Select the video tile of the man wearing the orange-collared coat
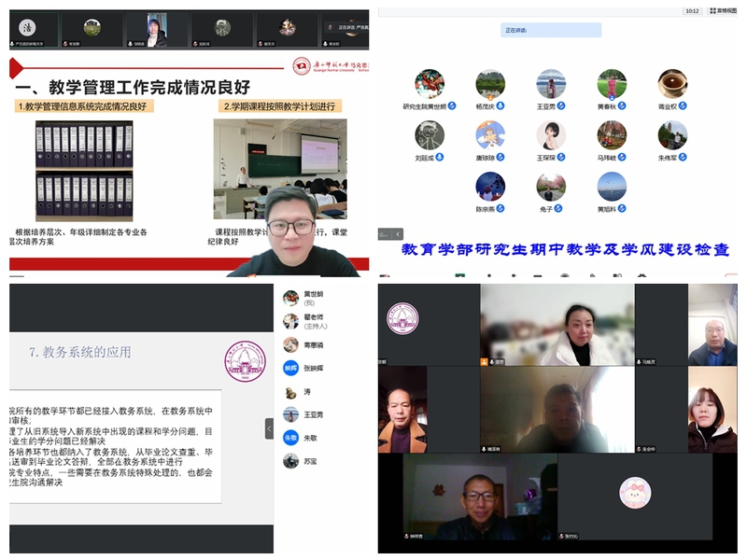This screenshot has height=560, width=747. pos(402,410)
